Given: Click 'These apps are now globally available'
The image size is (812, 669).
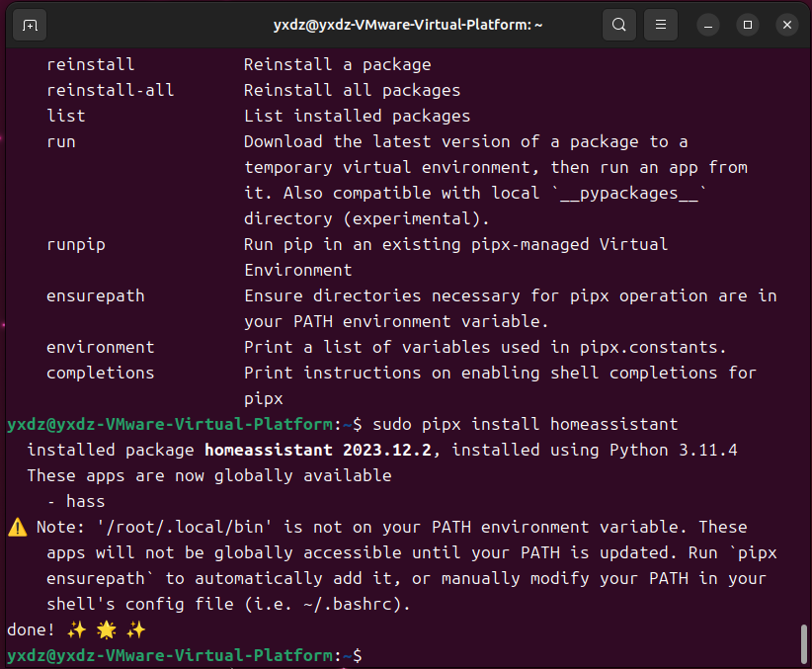Looking at the screenshot, I should click(209, 475).
